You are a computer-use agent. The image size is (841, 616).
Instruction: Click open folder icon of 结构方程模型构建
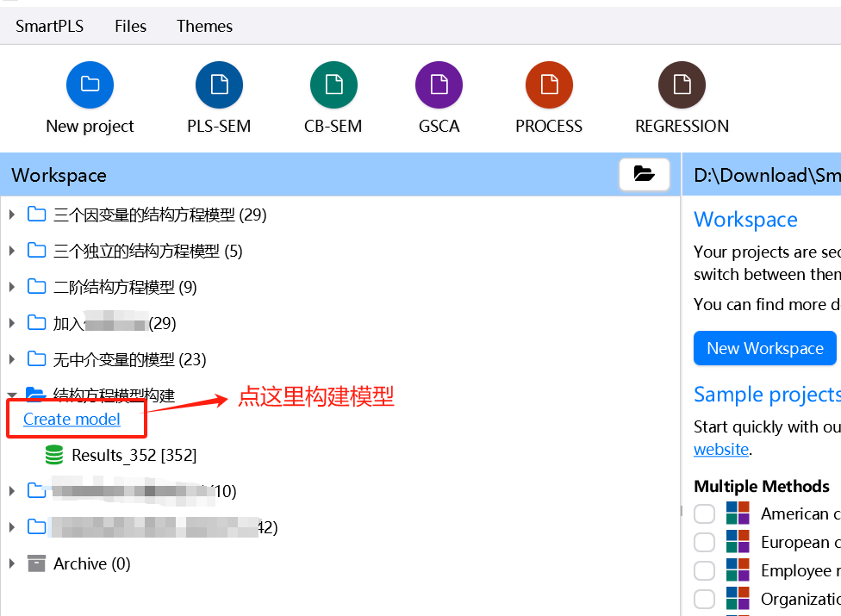[x=36, y=394]
